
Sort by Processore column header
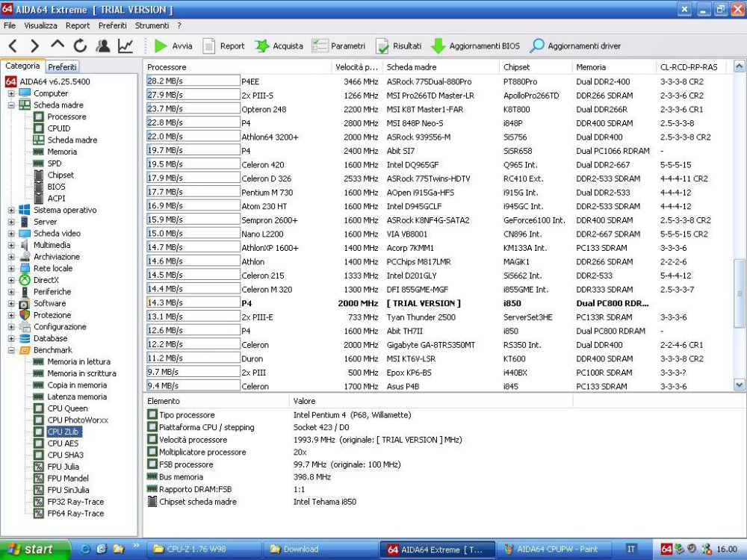235,67
